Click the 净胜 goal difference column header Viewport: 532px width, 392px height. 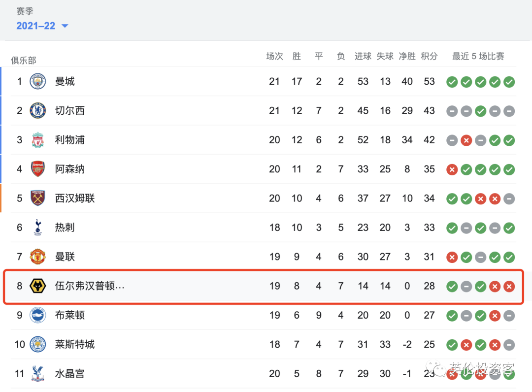(407, 56)
